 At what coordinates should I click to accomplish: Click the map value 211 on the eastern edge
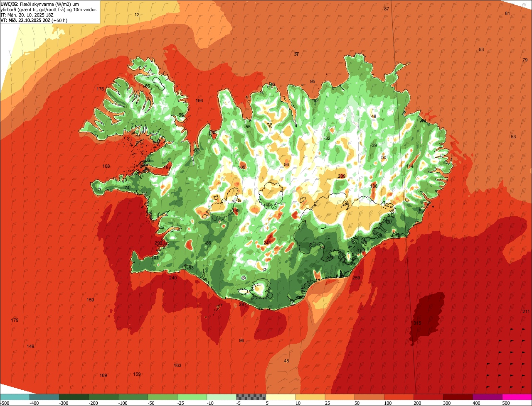(x=526, y=312)
